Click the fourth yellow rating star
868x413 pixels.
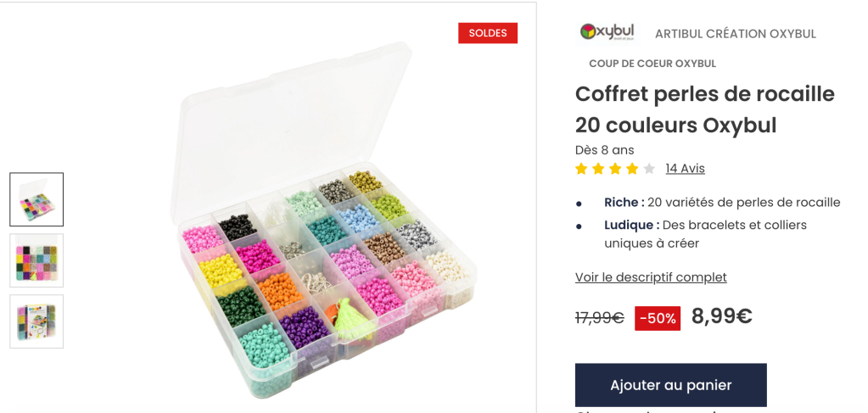(632, 169)
